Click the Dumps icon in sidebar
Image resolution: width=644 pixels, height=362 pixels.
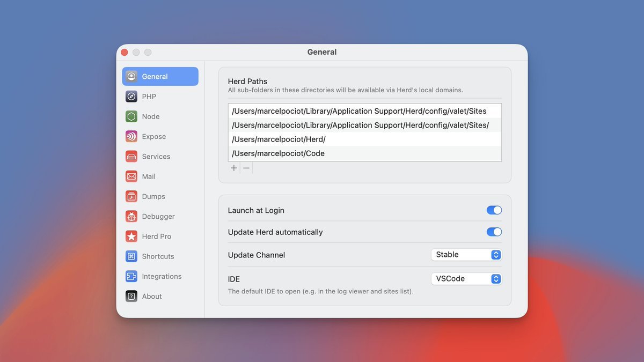131,196
